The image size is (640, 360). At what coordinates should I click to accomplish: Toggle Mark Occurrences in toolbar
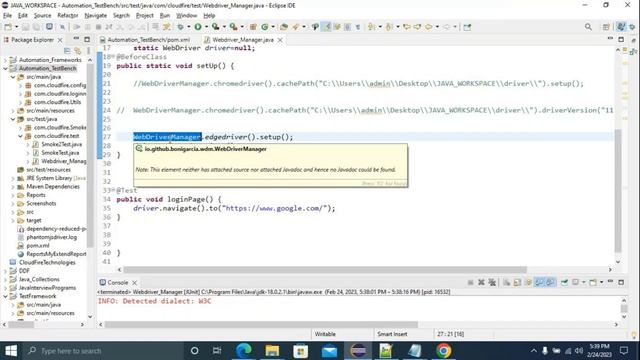[x=326, y=27]
